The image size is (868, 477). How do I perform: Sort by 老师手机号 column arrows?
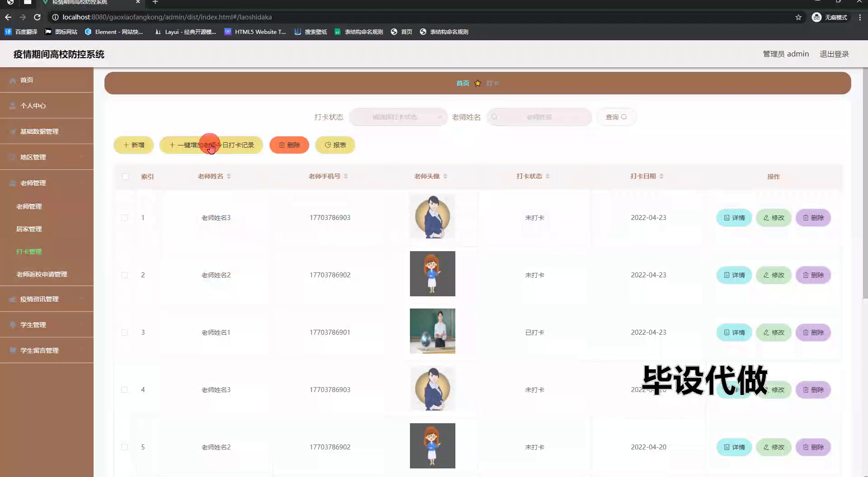(346, 176)
